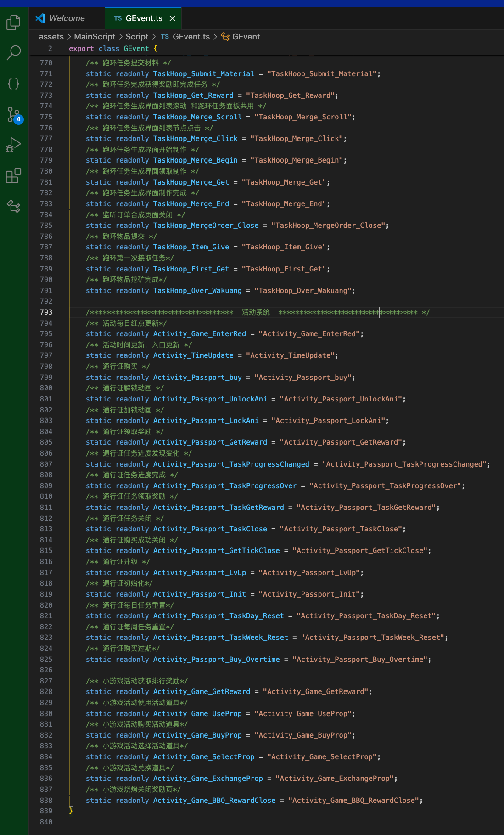Click line number 793 in the gutter
The height and width of the screenshot is (835, 504).
(46, 312)
